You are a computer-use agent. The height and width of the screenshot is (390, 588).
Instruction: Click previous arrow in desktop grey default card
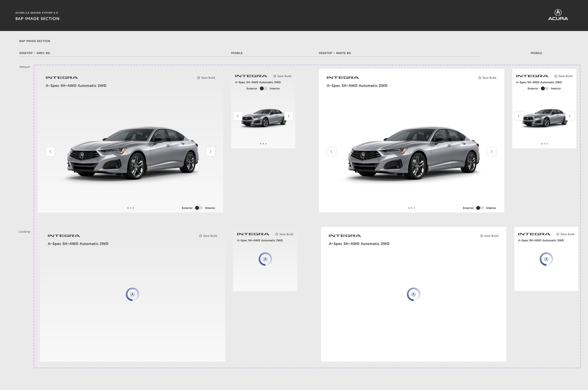(50, 152)
